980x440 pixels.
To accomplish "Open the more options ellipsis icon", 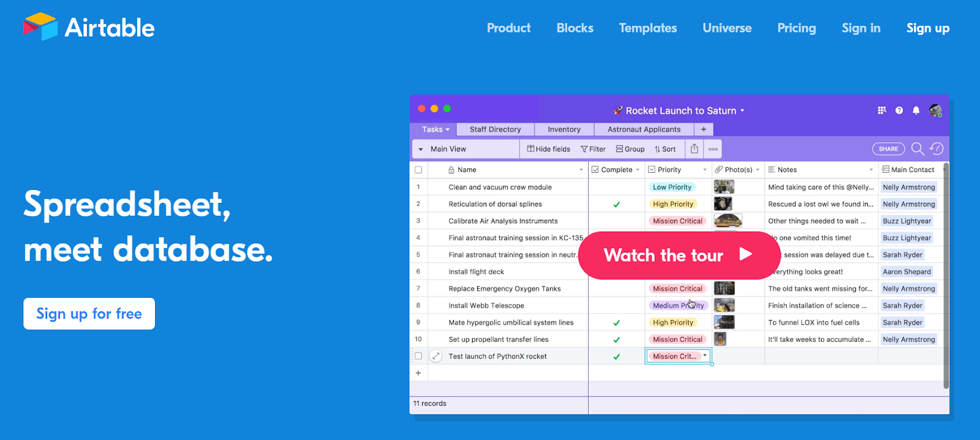I will coord(713,149).
